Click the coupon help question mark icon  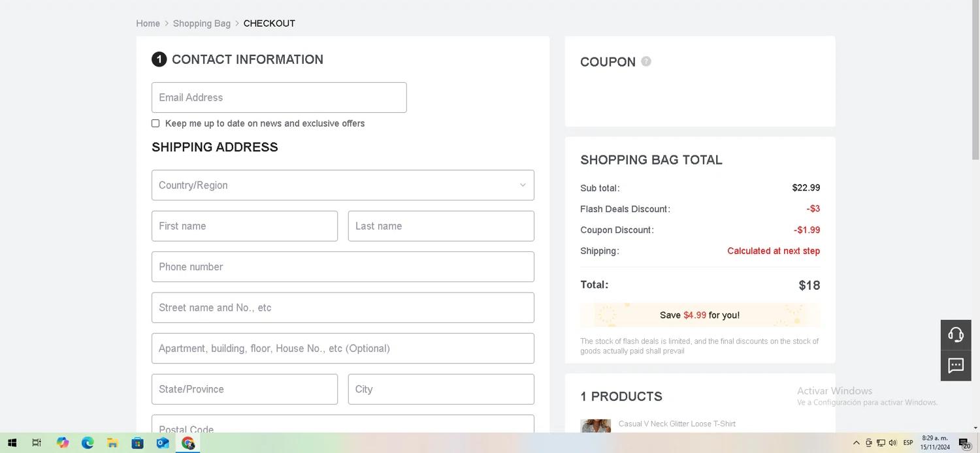pos(646,61)
